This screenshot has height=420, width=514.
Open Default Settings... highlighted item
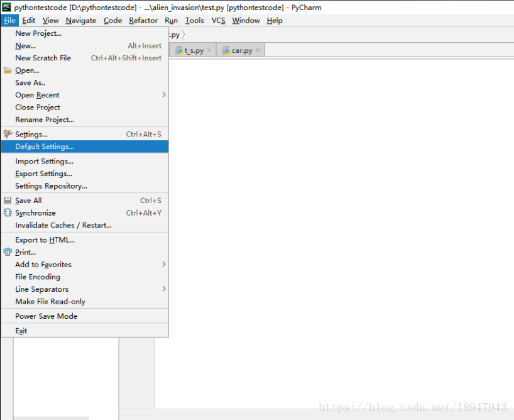(x=85, y=146)
